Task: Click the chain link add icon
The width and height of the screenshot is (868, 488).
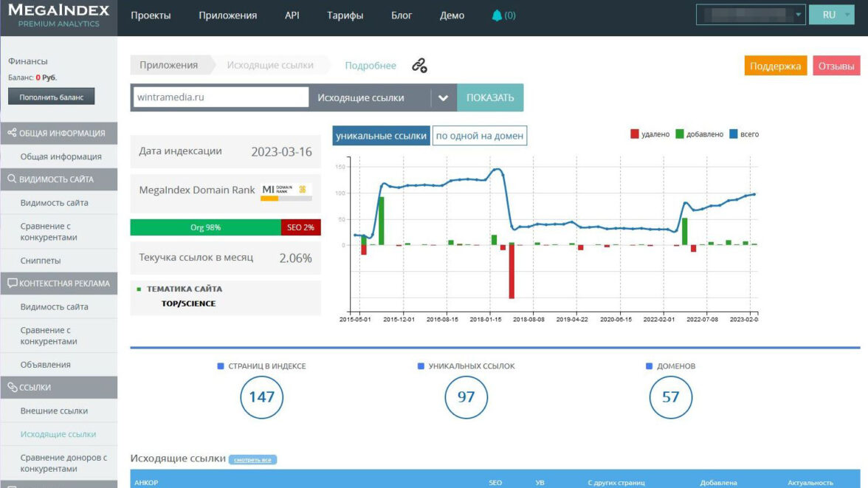Action: point(419,66)
